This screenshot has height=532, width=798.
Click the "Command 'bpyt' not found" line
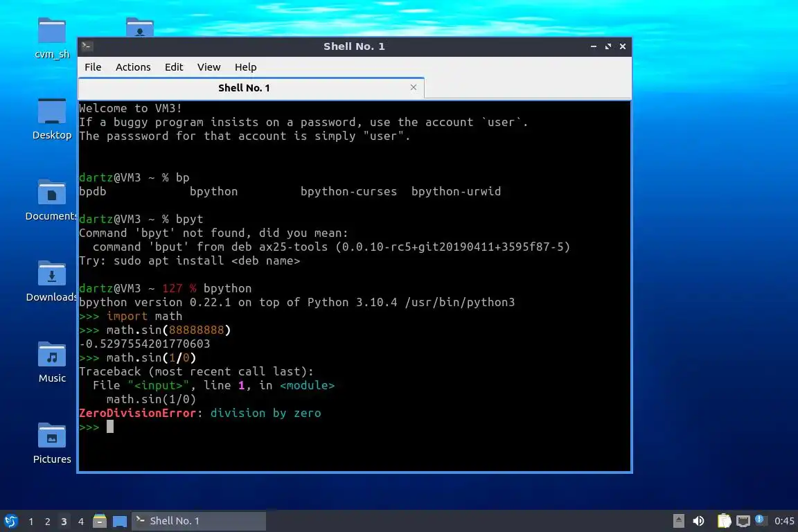pos(214,233)
